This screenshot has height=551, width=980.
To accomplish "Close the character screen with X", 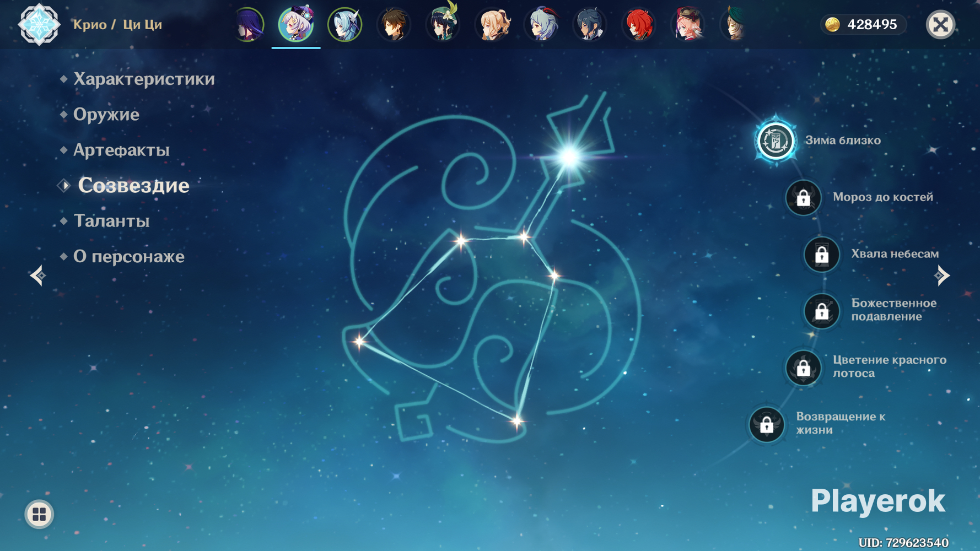I will tap(940, 25).
